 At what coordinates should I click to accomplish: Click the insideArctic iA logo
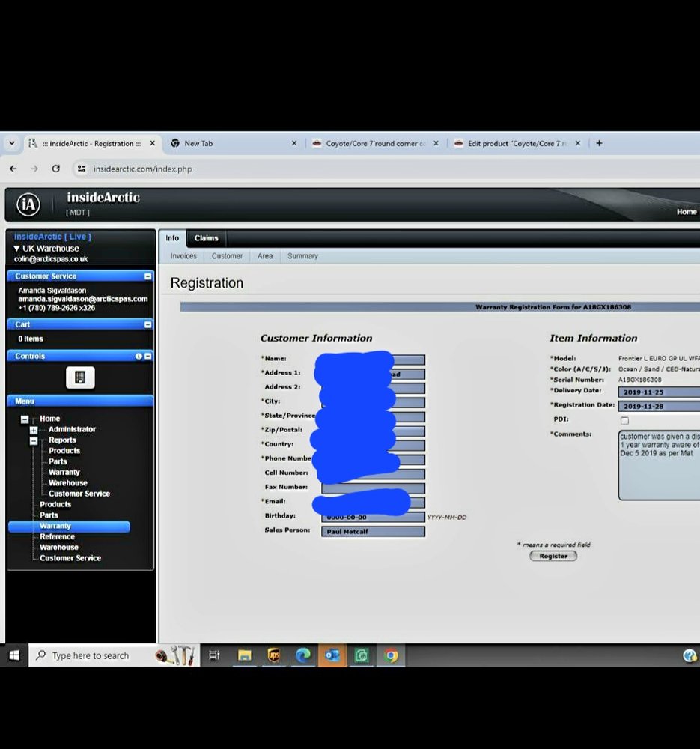tap(28, 204)
